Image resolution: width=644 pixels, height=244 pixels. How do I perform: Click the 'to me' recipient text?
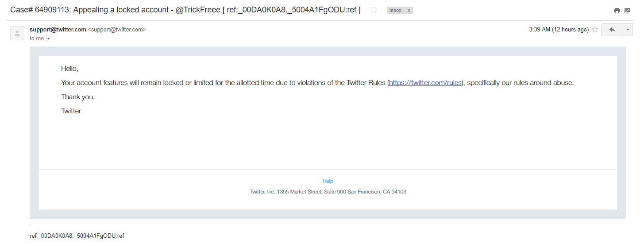coord(37,39)
